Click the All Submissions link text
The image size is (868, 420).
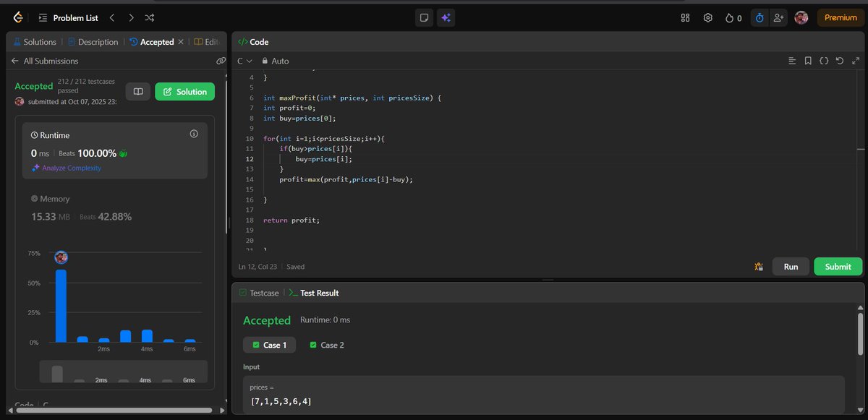52,61
